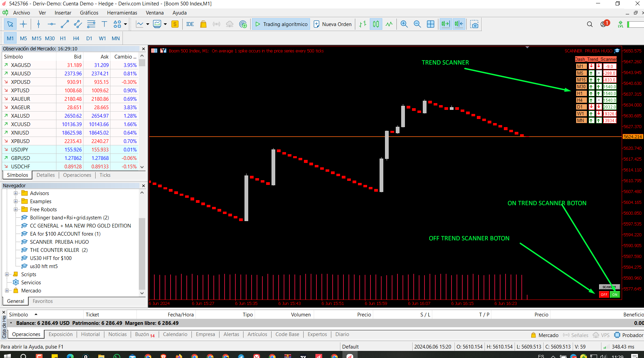Activate the Fibonacci retracement tool
The height and width of the screenshot is (358, 644).
(x=91, y=24)
